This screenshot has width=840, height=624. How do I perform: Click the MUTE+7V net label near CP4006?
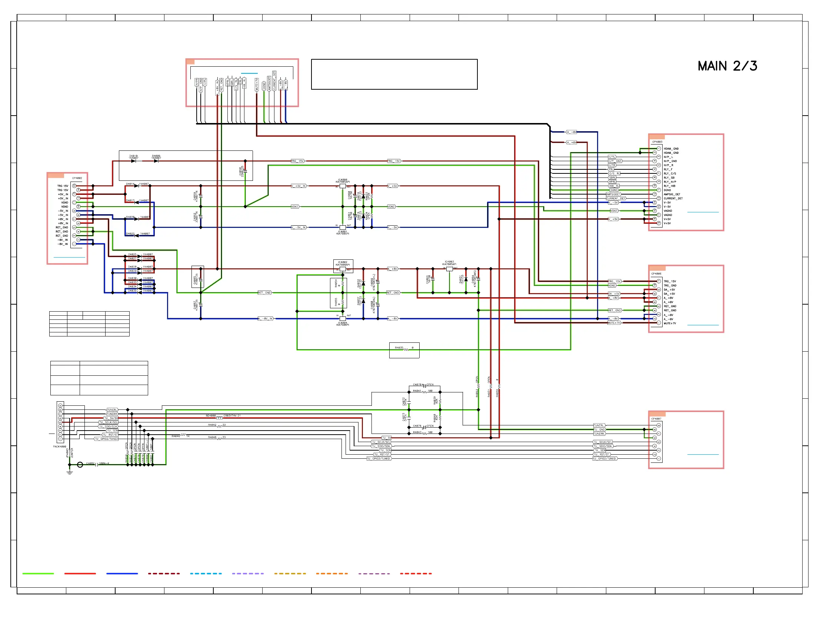click(614, 323)
